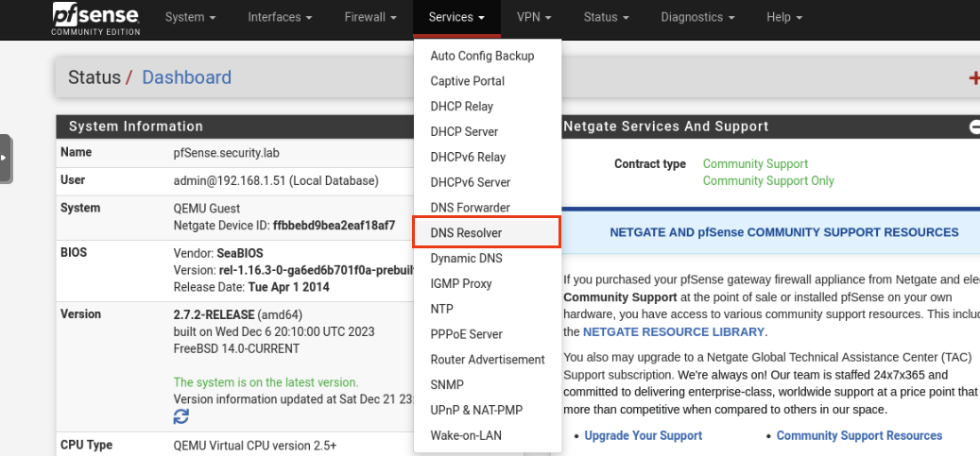This screenshot has width=980, height=456.
Task: Open the Interfaces dropdown menu
Action: [280, 18]
